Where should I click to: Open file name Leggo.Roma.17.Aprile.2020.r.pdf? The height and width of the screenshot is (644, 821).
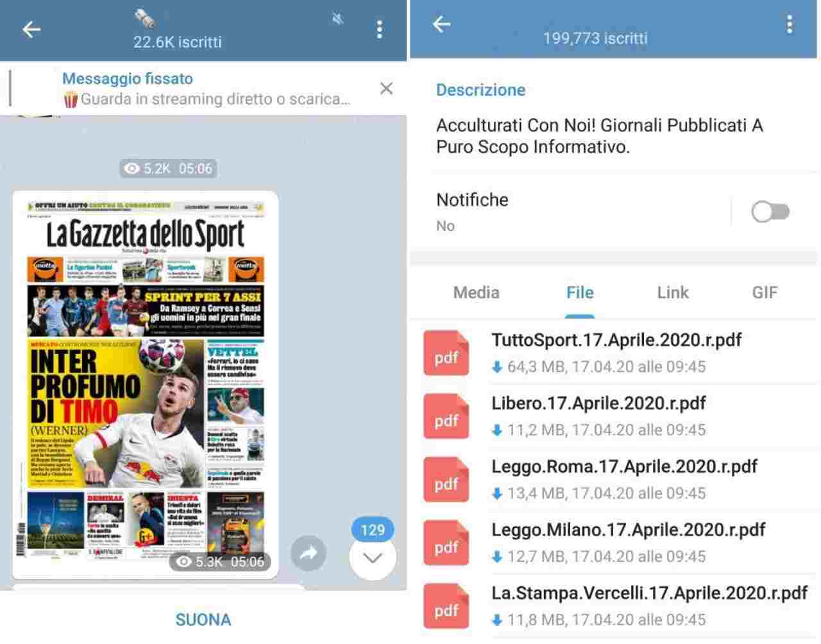coord(625,466)
